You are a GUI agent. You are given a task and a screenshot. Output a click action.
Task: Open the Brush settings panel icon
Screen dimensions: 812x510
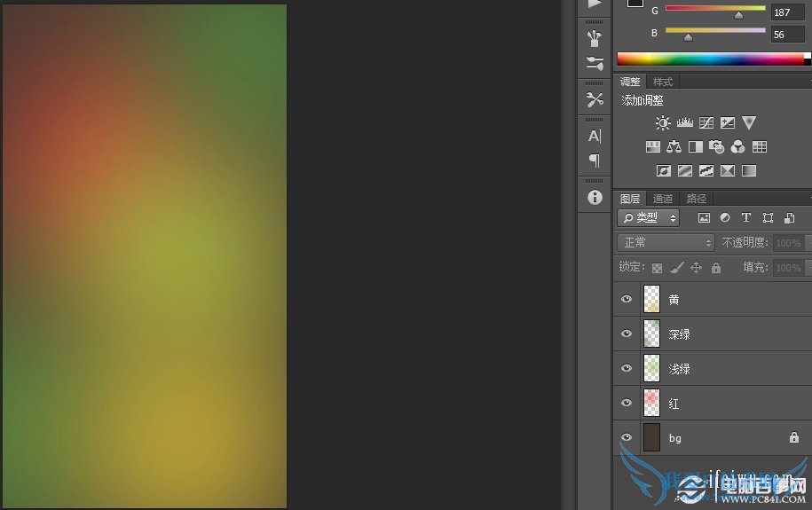tap(595, 38)
